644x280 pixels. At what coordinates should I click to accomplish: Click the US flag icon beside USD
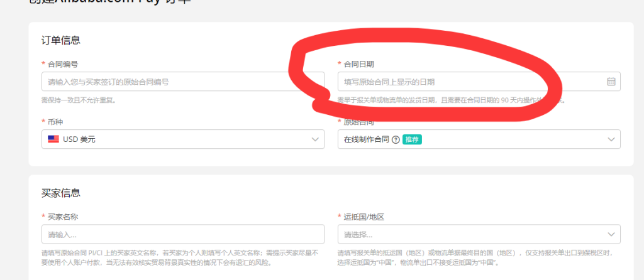pos(53,139)
